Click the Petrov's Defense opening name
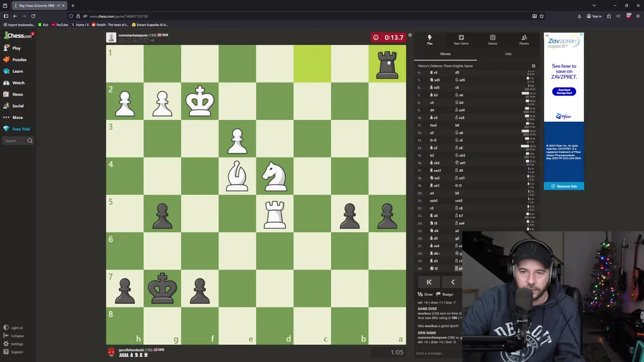The width and height of the screenshot is (644, 362). tap(445, 66)
